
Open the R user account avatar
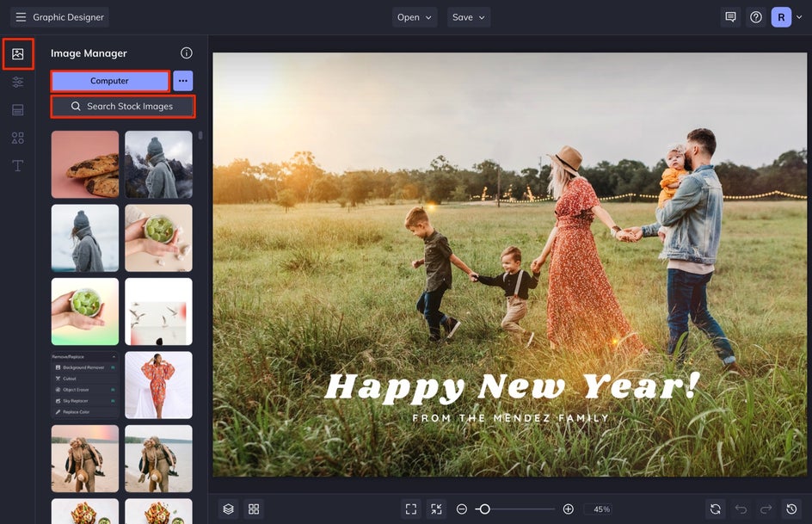[x=781, y=17]
